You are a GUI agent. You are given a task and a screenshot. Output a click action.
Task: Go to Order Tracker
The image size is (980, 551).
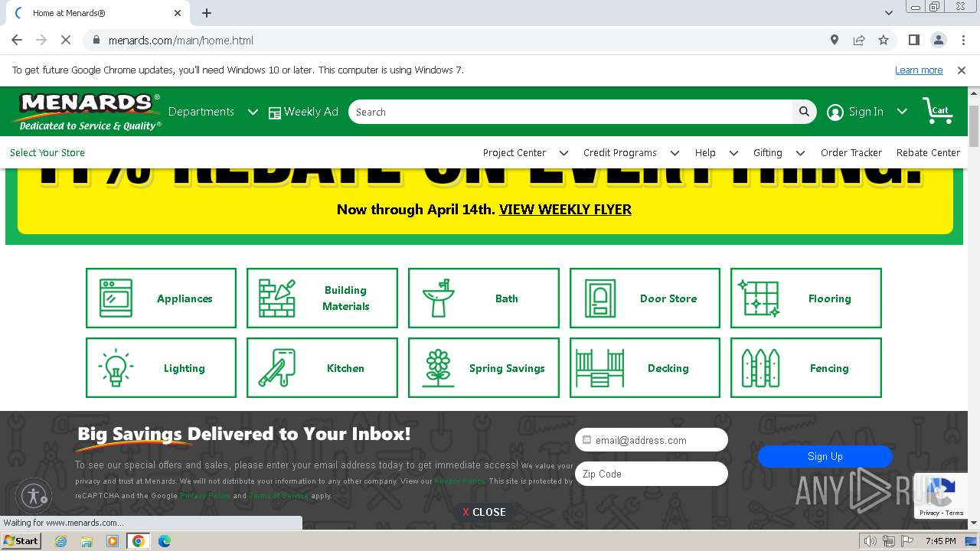coord(851,152)
